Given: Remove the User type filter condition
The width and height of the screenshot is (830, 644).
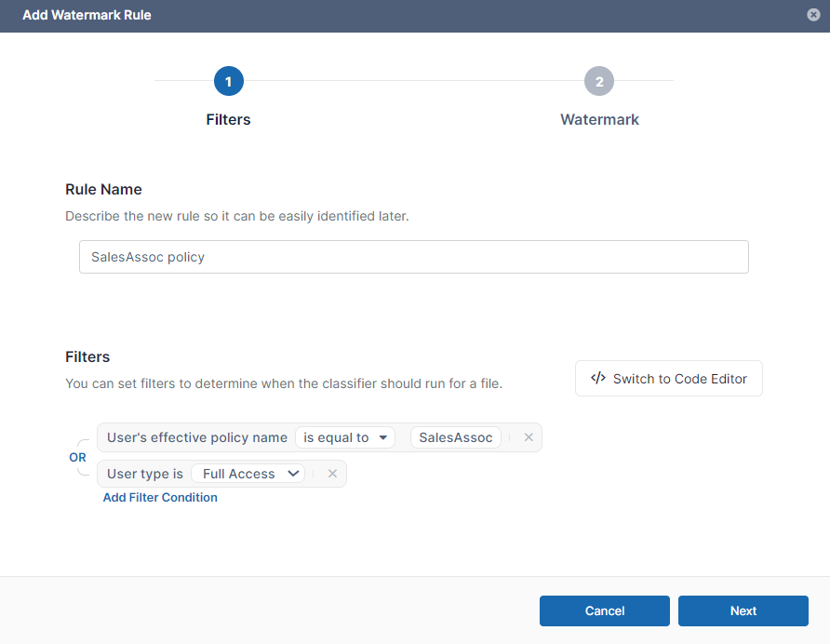Looking at the screenshot, I should click(x=332, y=474).
